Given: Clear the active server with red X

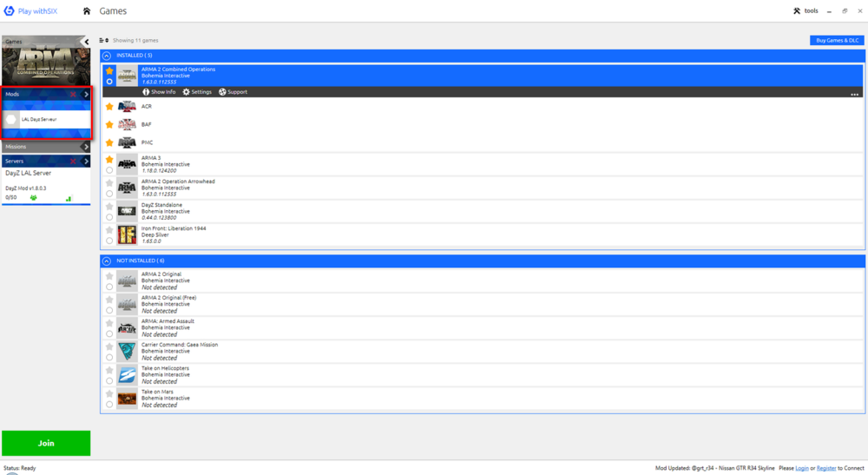Looking at the screenshot, I should tap(73, 162).
